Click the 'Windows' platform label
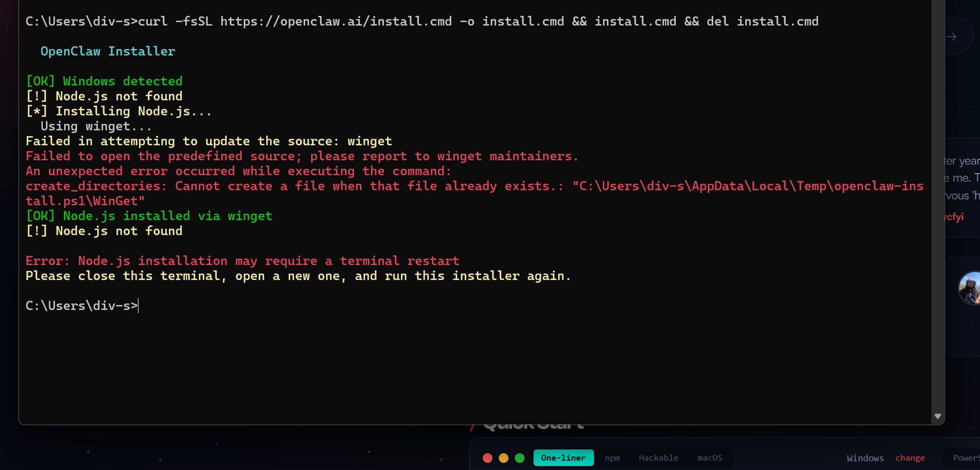Viewport: 980px width, 470px height. coord(865,457)
